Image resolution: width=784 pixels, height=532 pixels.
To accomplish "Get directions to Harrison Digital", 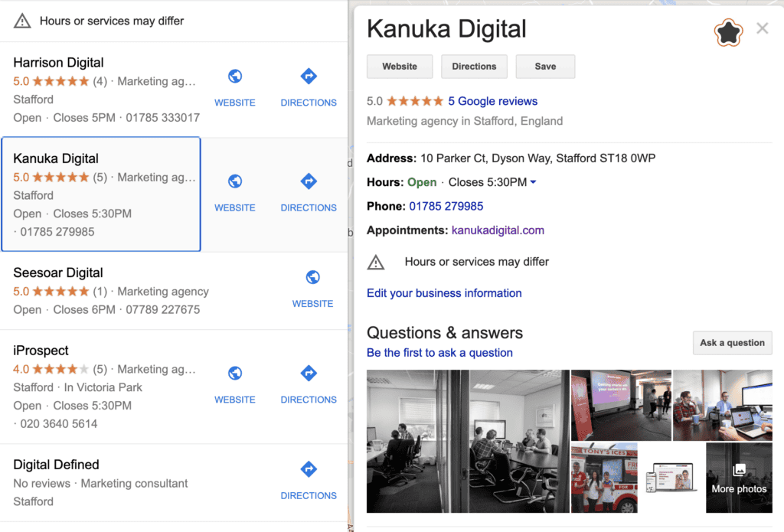I will 309,76.
